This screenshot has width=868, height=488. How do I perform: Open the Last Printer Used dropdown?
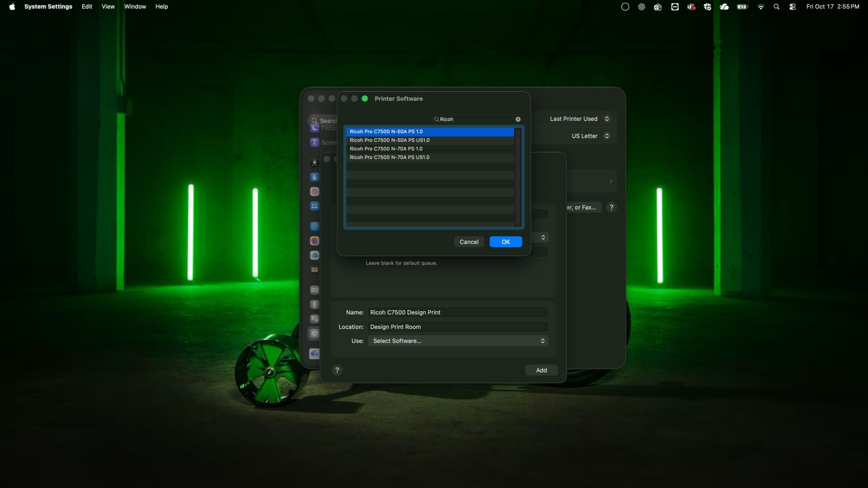click(x=579, y=119)
